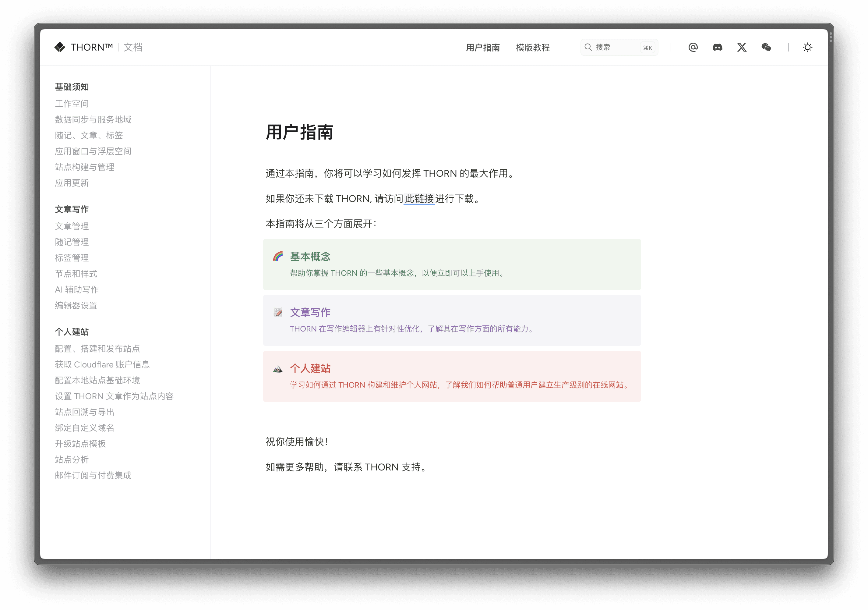Open 应用窗口与浮层空间 in sidebar
The width and height of the screenshot is (868, 610).
[x=93, y=151]
